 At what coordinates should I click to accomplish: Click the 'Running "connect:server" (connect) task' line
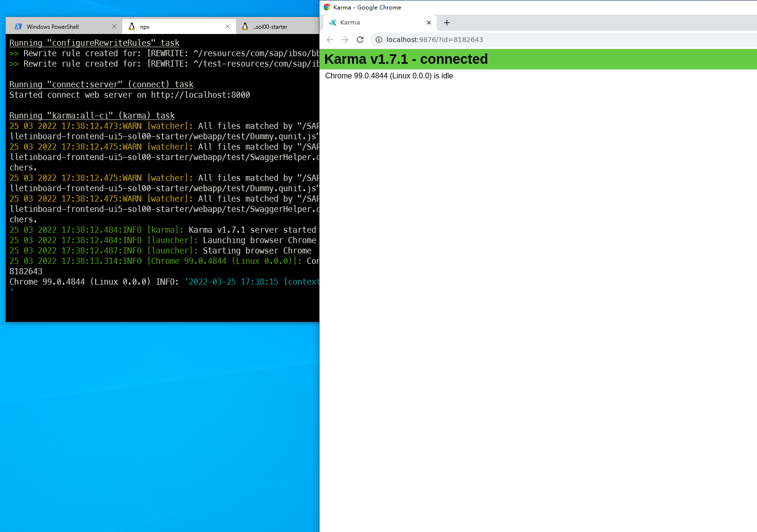click(101, 84)
